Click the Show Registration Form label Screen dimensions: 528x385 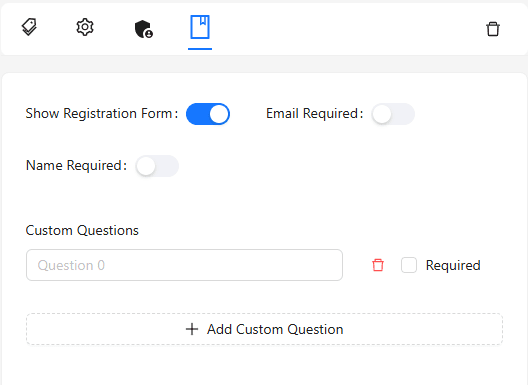[x=102, y=114]
